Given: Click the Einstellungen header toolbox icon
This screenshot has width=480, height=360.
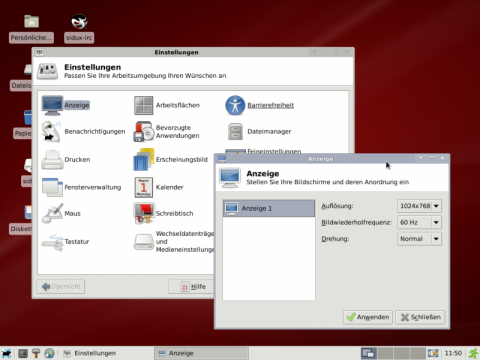Looking at the screenshot, I should coord(47,71).
